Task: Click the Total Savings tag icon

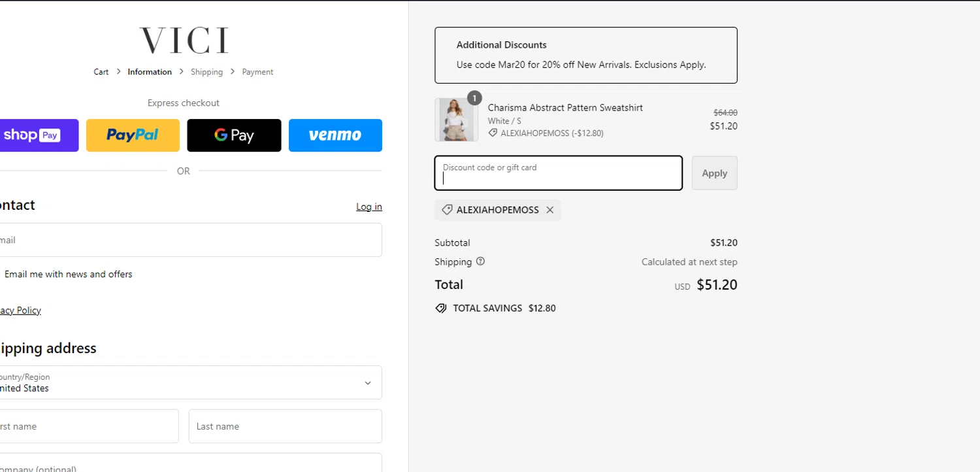Action: tap(441, 308)
